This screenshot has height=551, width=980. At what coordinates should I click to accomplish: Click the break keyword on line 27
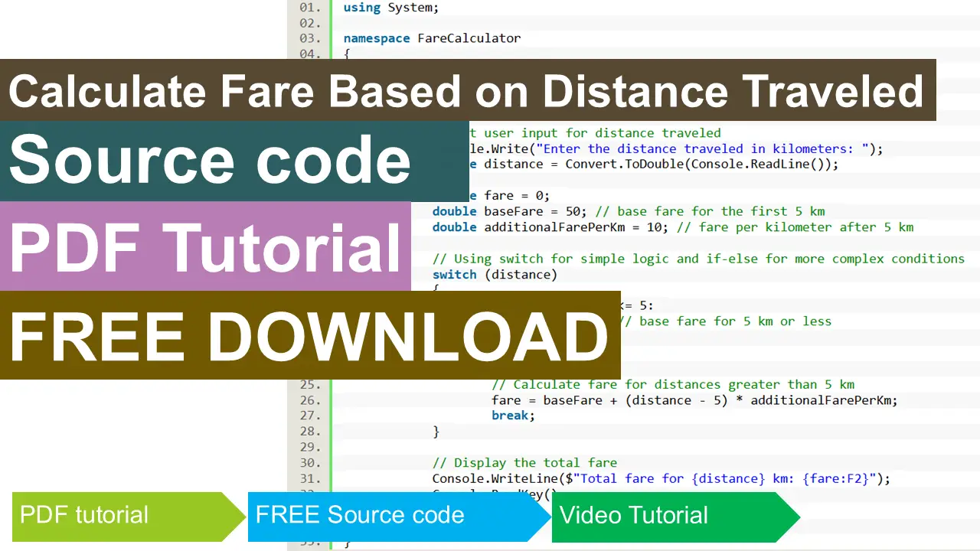pos(509,415)
